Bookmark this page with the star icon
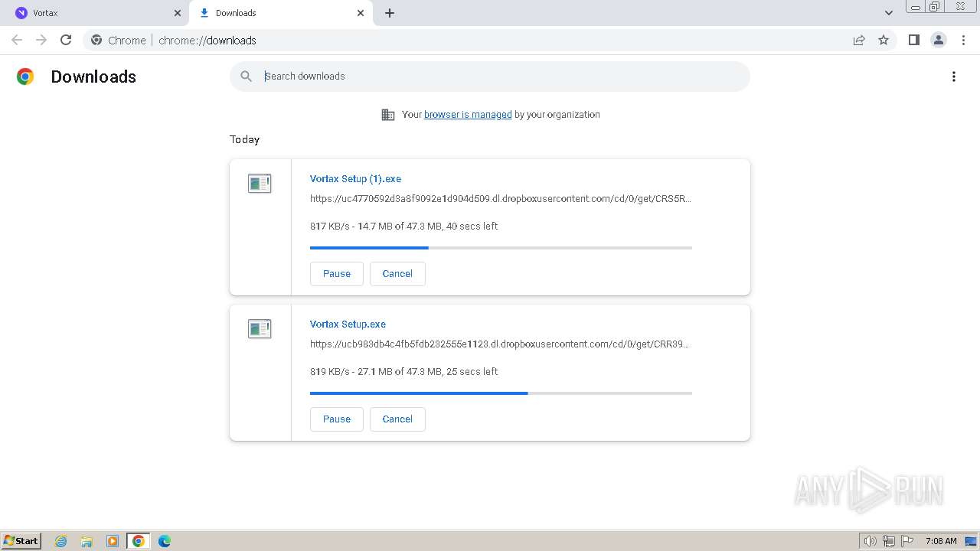The width and height of the screenshot is (980, 551). tap(884, 41)
